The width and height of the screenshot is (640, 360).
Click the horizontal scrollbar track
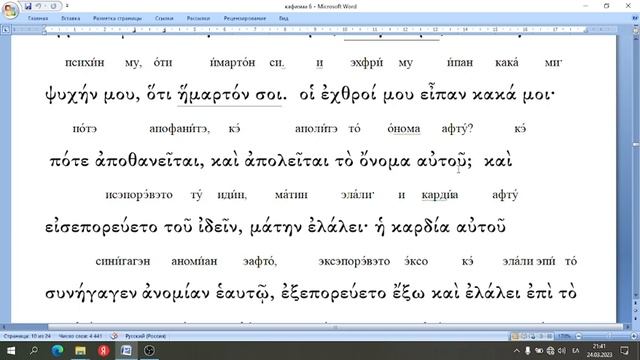335,327
